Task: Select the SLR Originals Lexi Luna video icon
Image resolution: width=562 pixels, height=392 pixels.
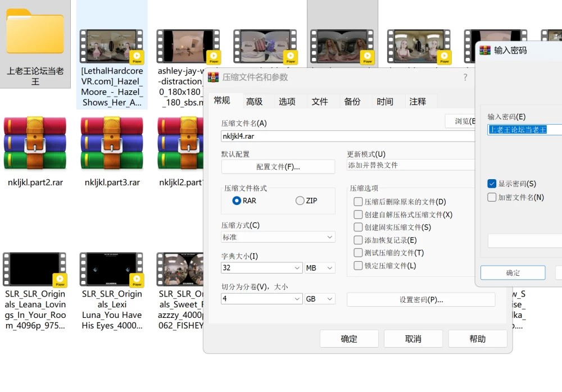Action: 112,269
